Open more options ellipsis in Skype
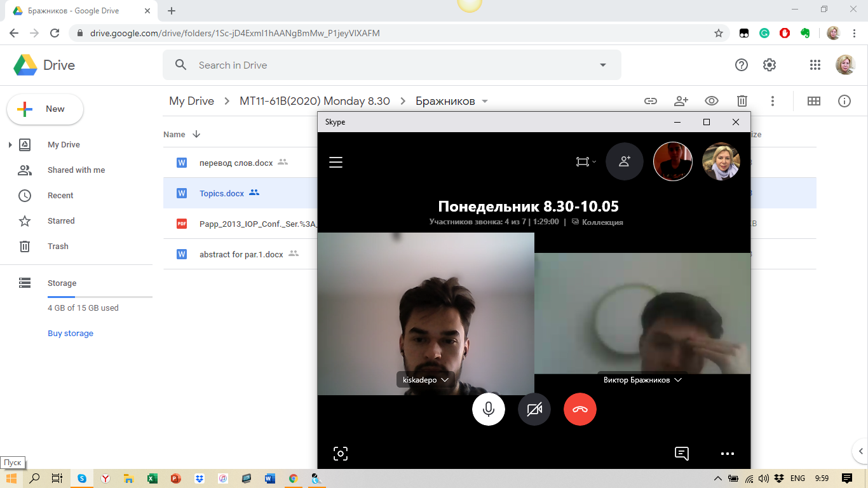The width and height of the screenshot is (868, 488). pos(727,454)
